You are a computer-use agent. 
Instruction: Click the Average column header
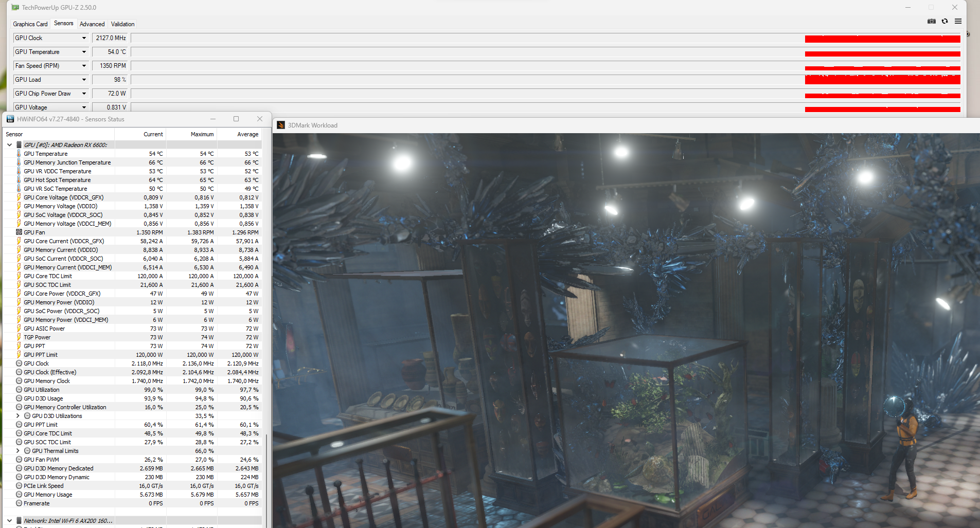(239, 134)
